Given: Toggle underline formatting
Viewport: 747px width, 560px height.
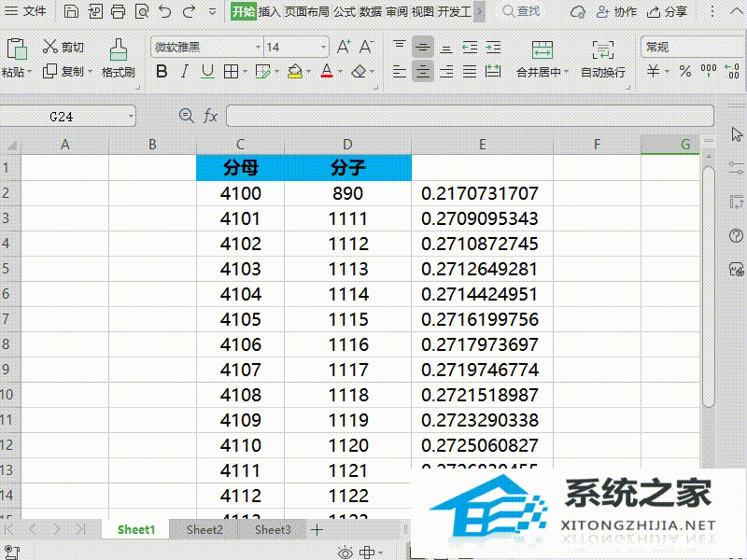Looking at the screenshot, I should 207,71.
